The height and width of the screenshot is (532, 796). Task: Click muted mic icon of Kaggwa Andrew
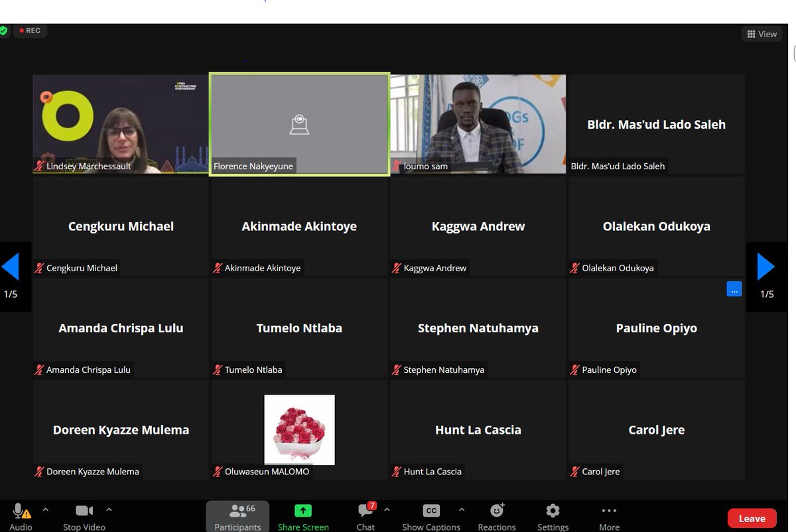(x=397, y=268)
